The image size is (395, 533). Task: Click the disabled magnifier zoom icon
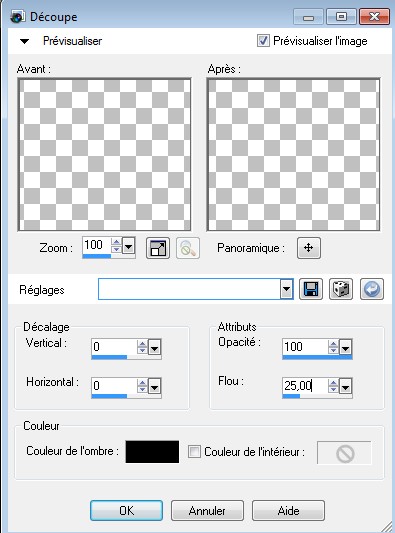click(188, 248)
